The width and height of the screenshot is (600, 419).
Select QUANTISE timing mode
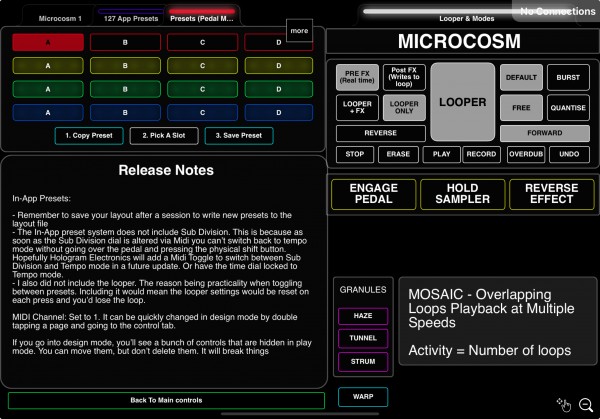[x=568, y=108]
